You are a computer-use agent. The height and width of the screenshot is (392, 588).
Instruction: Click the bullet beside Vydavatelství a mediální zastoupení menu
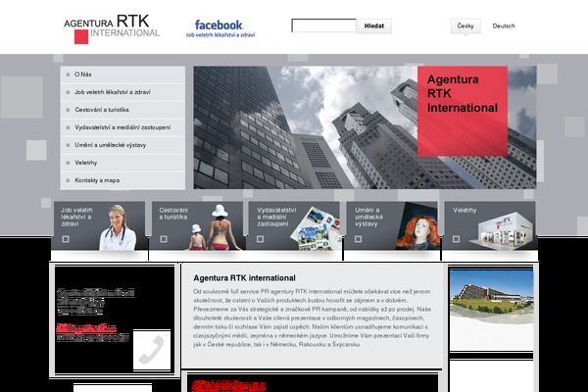click(x=68, y=127)
